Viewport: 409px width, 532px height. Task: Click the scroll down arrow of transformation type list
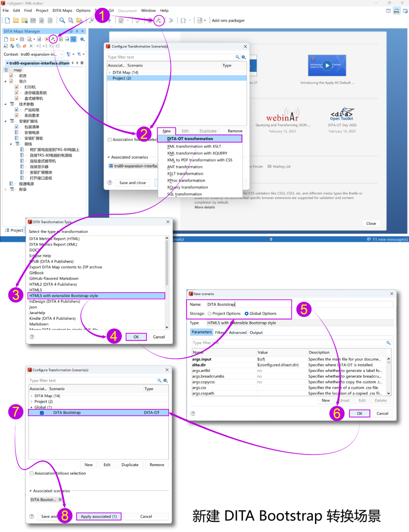pyautogui.click(x=167, y=327)
